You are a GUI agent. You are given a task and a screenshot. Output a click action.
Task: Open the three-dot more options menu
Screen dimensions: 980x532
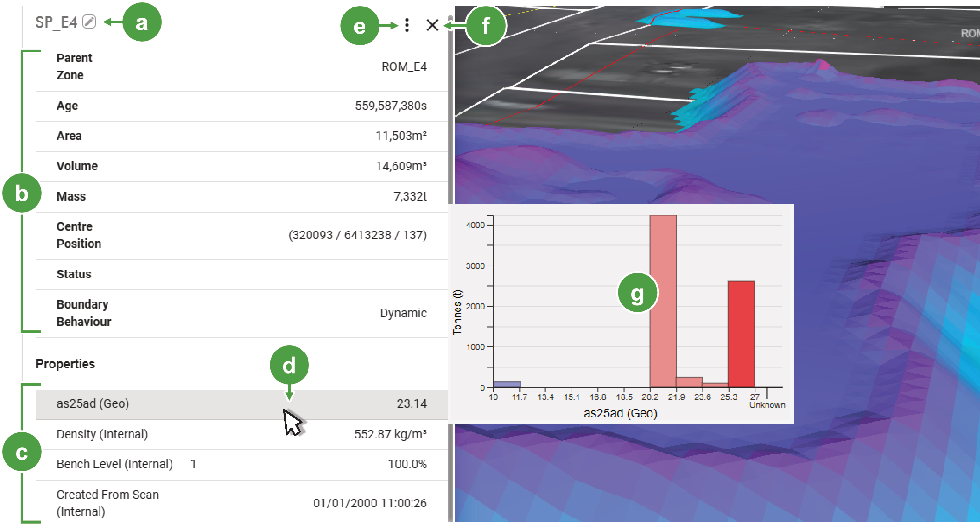(407, 25)
